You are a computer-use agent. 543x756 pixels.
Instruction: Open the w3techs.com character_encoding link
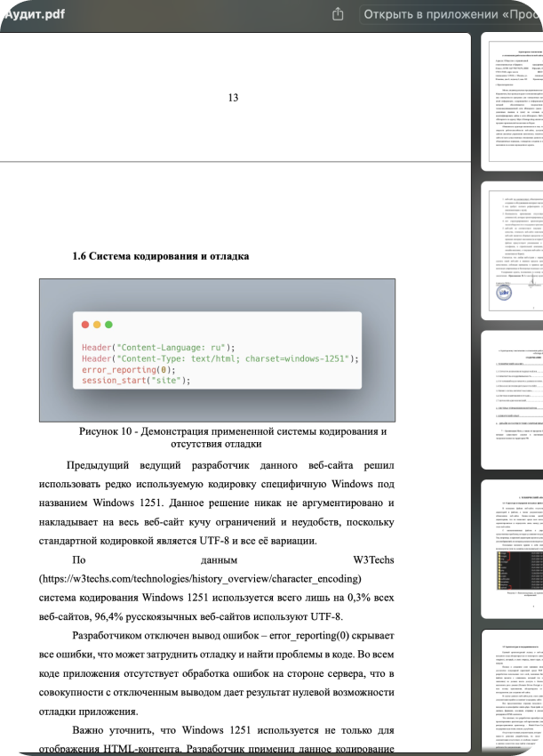click(x=200, y=579)
